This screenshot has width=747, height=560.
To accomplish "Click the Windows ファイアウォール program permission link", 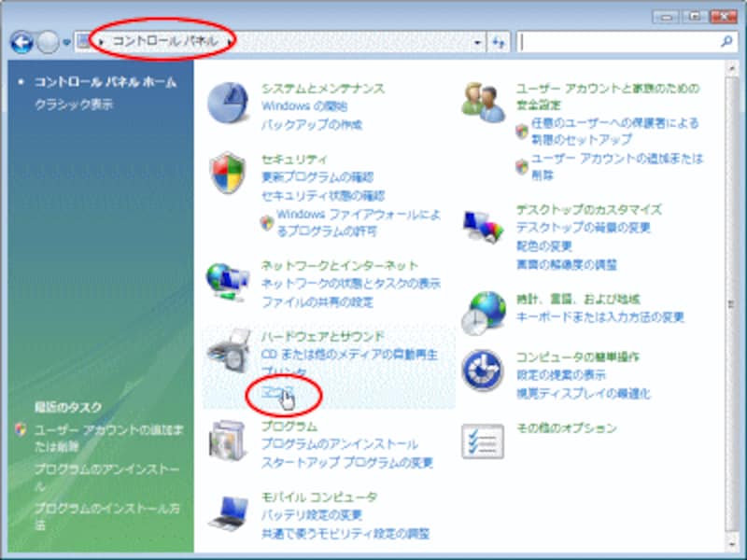I will 359,223.
